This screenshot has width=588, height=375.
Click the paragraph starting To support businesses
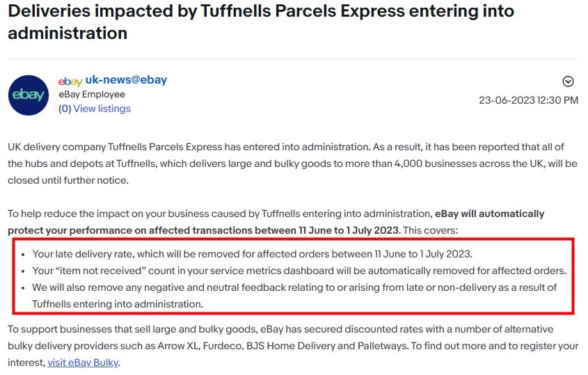[x=293, y=346]
